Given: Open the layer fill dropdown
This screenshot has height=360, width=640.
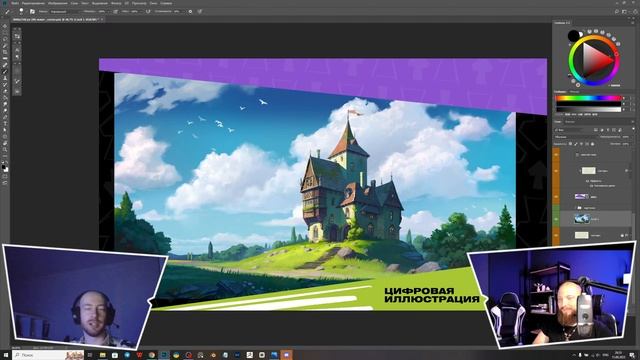Looking at the screenshot, I should click(626, 144).
